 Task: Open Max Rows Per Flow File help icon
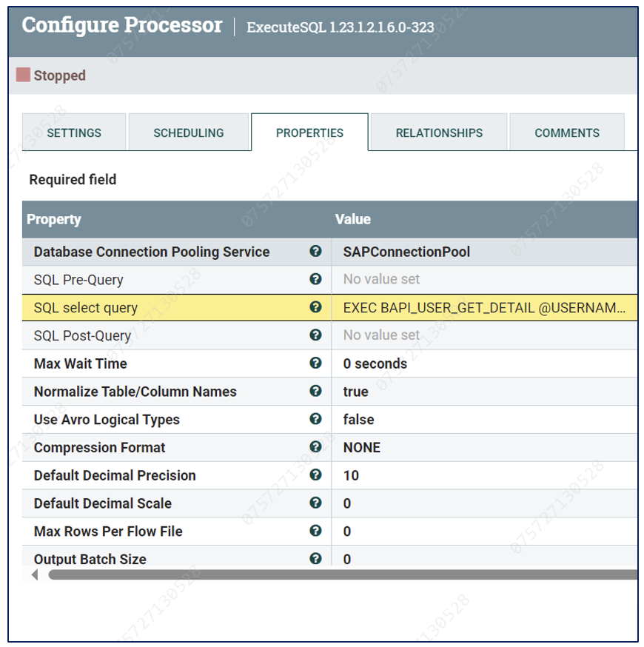click(315, 531)
